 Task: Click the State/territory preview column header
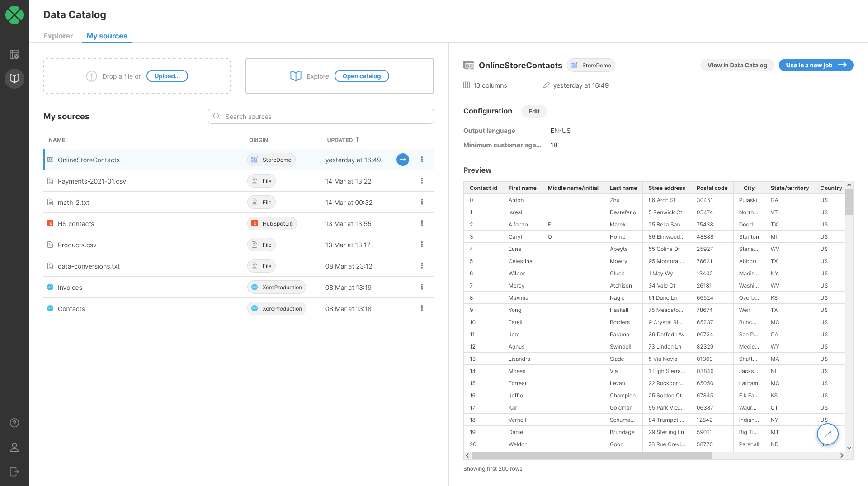(789, 188)
